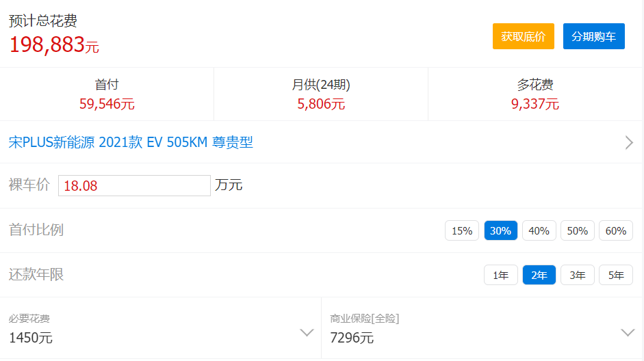Expand the 商业保险[全险] dropdown arrow
The height and width of the screenshot is (361, 644).
tap(628, 332)
